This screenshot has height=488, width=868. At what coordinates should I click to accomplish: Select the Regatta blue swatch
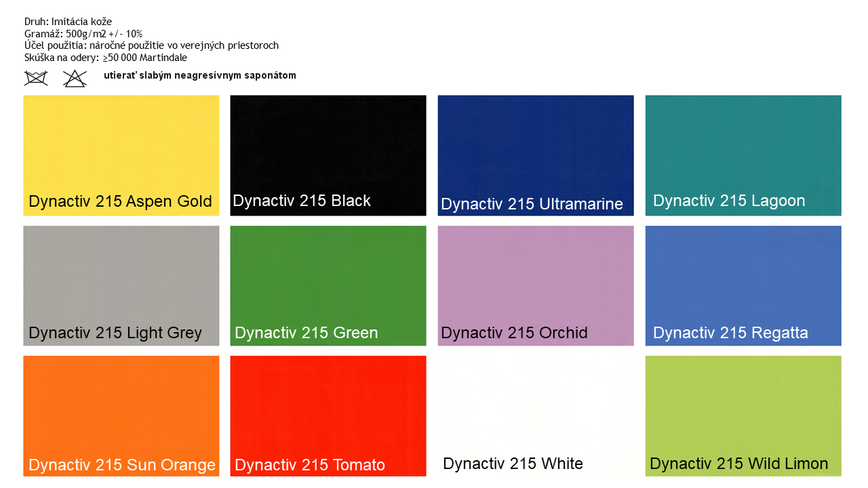pos(743,285)
